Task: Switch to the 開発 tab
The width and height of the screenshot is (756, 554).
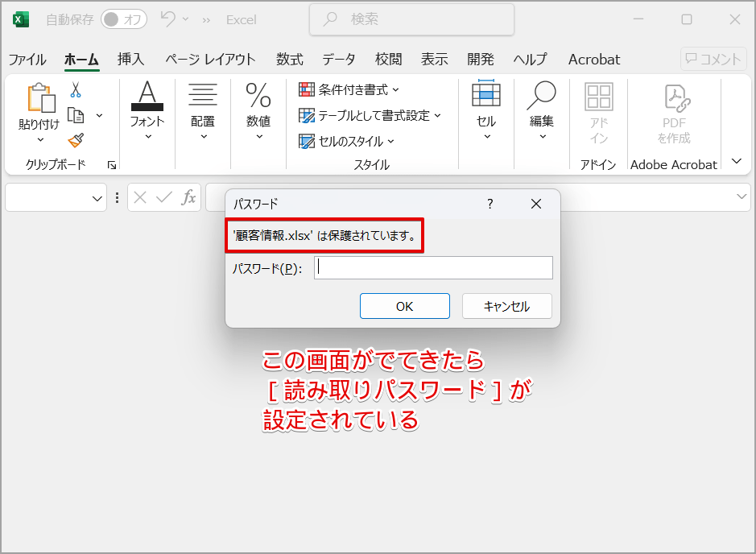Action: (x=481, y=60)
